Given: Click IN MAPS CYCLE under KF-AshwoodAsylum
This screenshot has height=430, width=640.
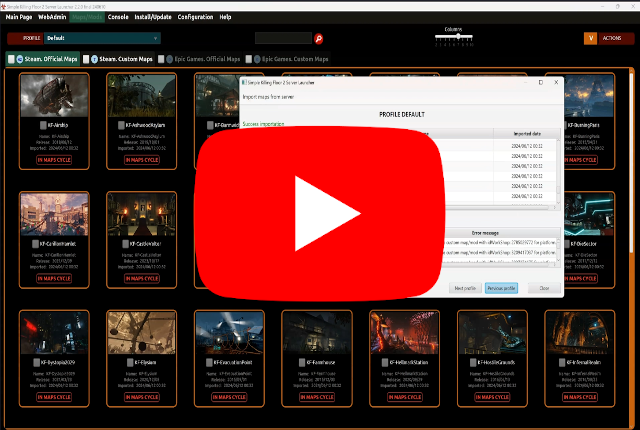Looking at the screenshot, I should point(142,160).
